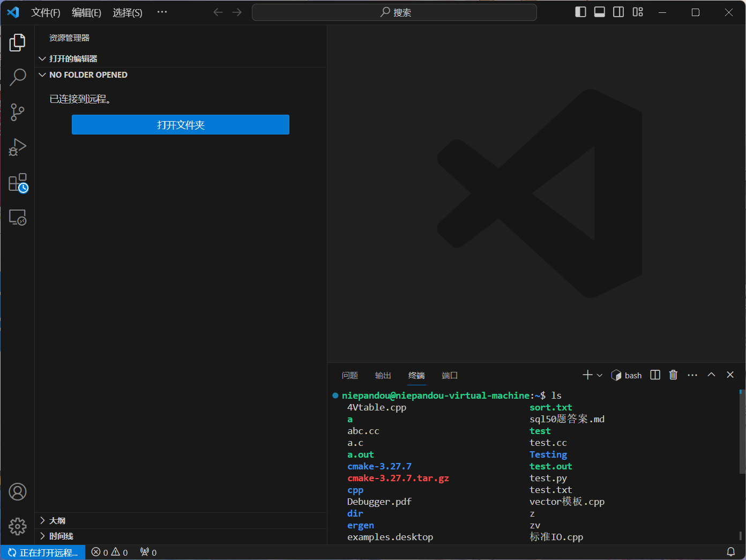The width and height of the screenshot is (746, 560).
Task: Kill the terminal with trash icon
Action: click(673, 375)
